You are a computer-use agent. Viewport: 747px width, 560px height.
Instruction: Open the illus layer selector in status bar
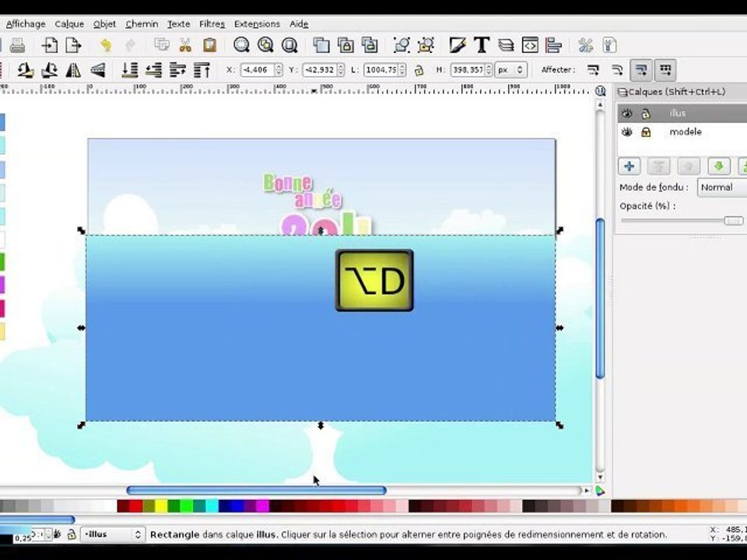pyautogui.click(x=112, y=534)
